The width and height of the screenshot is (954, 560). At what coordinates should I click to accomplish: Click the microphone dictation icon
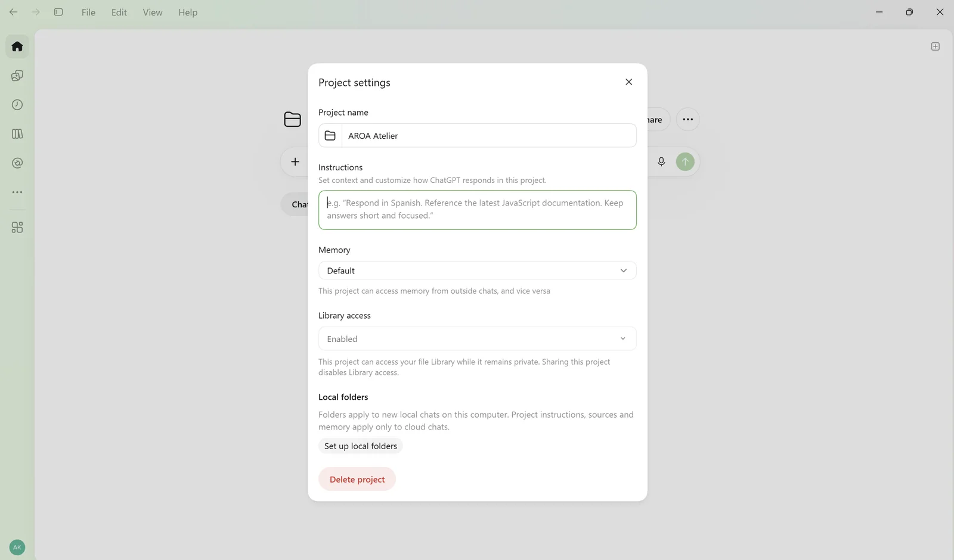[x=661, y=161]
